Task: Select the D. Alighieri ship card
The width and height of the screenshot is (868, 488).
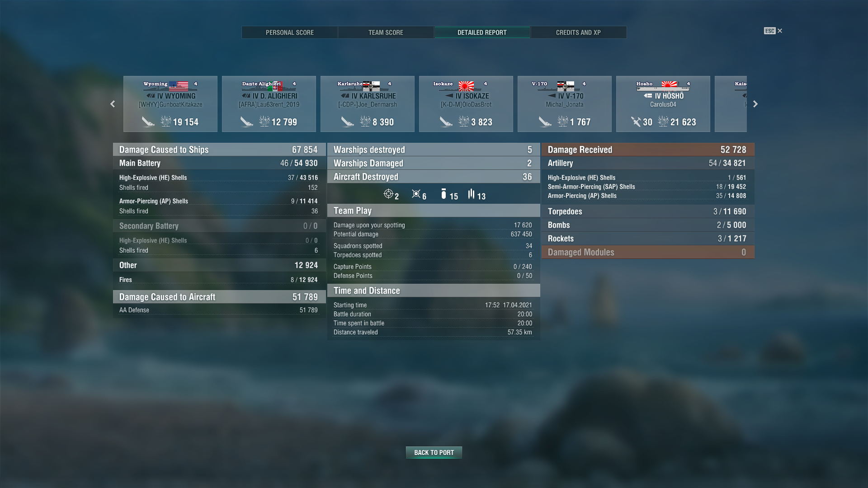Action: click(x=269, y=104)
